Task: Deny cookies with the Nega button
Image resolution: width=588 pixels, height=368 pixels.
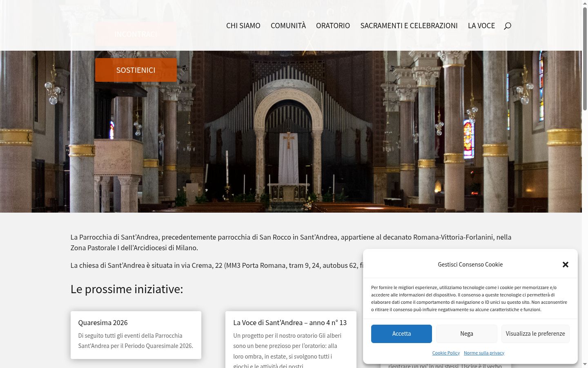Action: (x=467, y=334)
